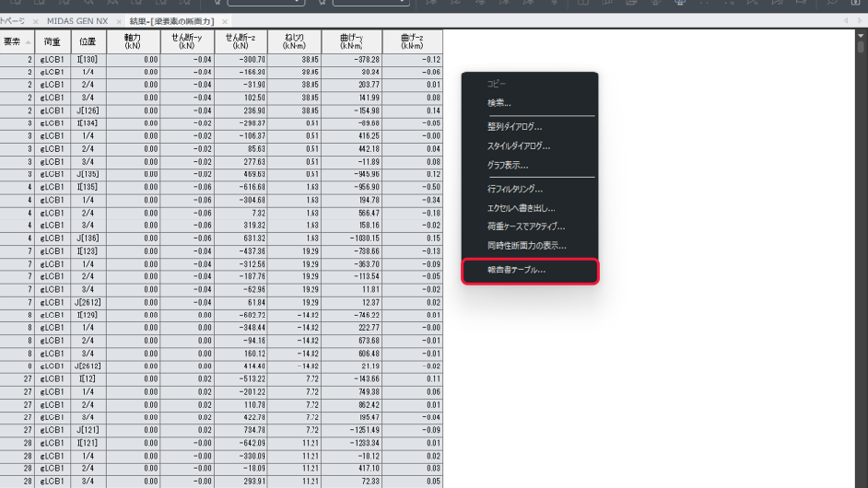
Task: Click the vertical scrollbar up arrow
Action: point(861,36)
